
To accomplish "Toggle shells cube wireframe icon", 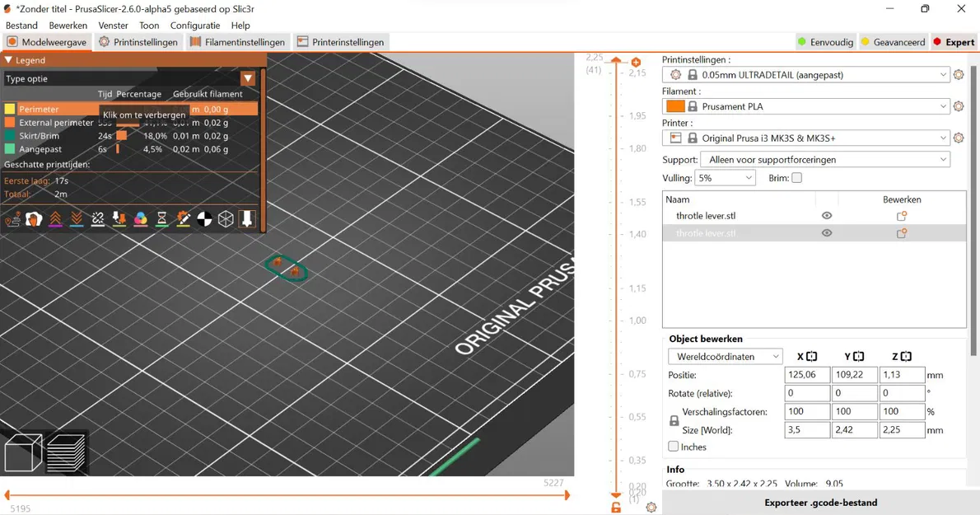I will point(226,218).
